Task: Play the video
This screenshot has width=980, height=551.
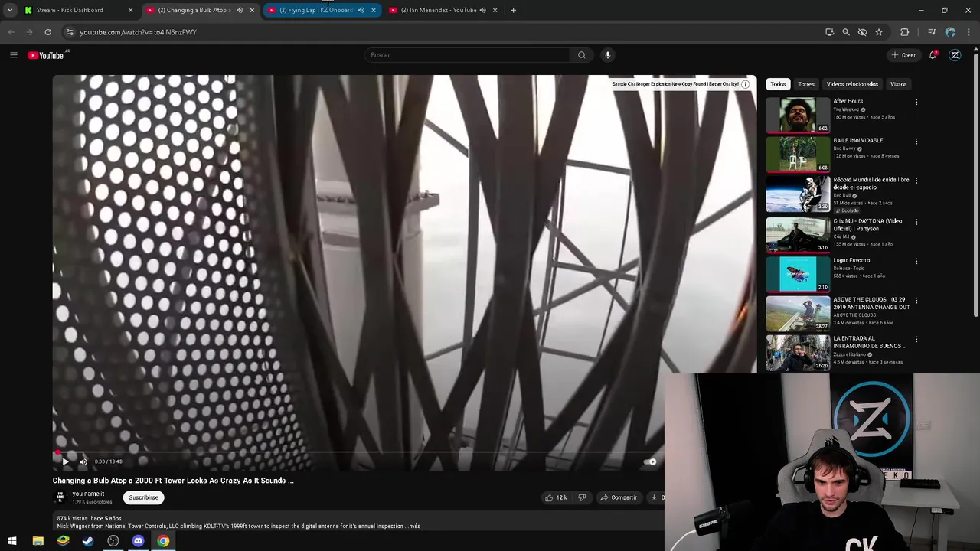Action: coord(65,461)
